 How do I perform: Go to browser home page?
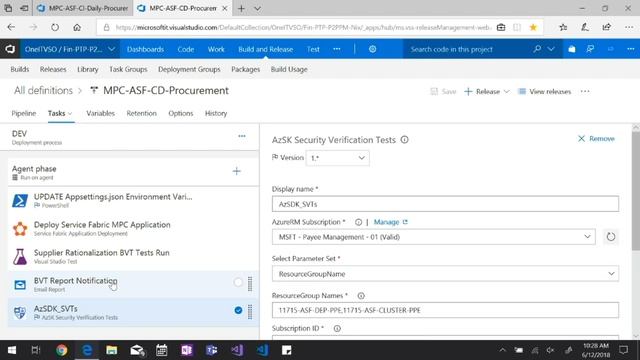(x=77, y=27)
